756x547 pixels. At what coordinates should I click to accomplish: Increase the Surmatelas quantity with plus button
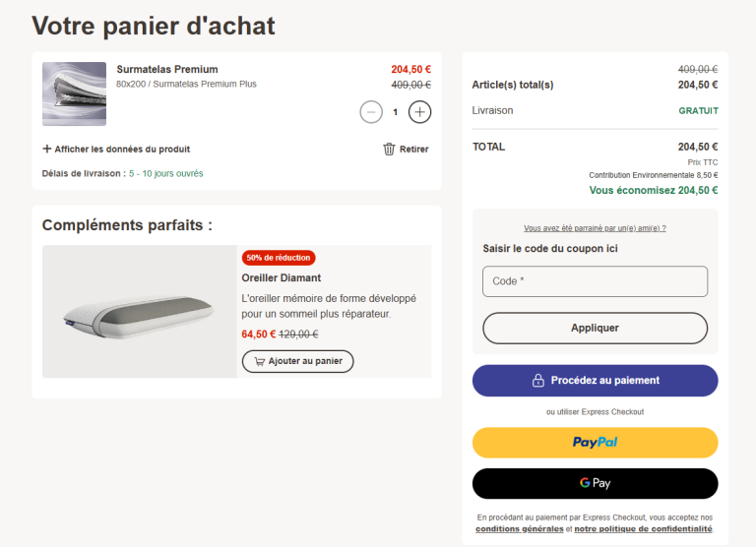click(420, 112)
